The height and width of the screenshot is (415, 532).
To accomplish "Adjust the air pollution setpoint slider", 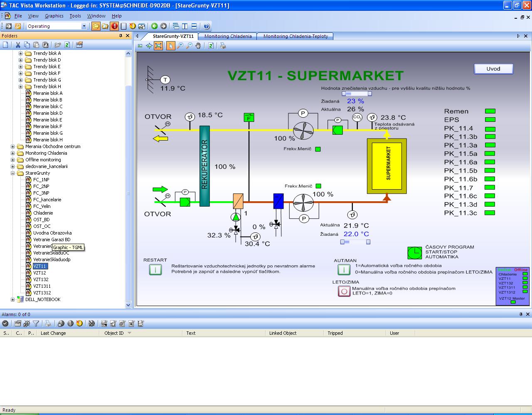I will pos(356,94).
